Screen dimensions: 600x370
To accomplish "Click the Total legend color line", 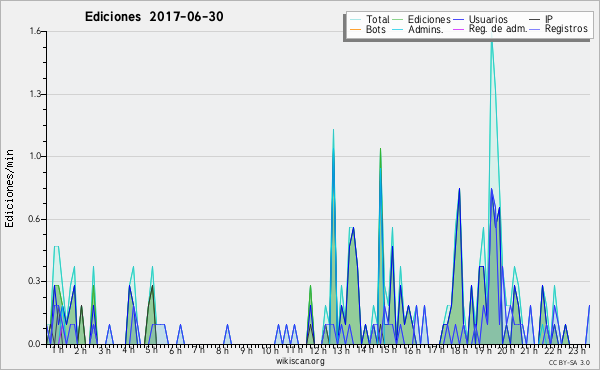I will [x=355, y=20].
